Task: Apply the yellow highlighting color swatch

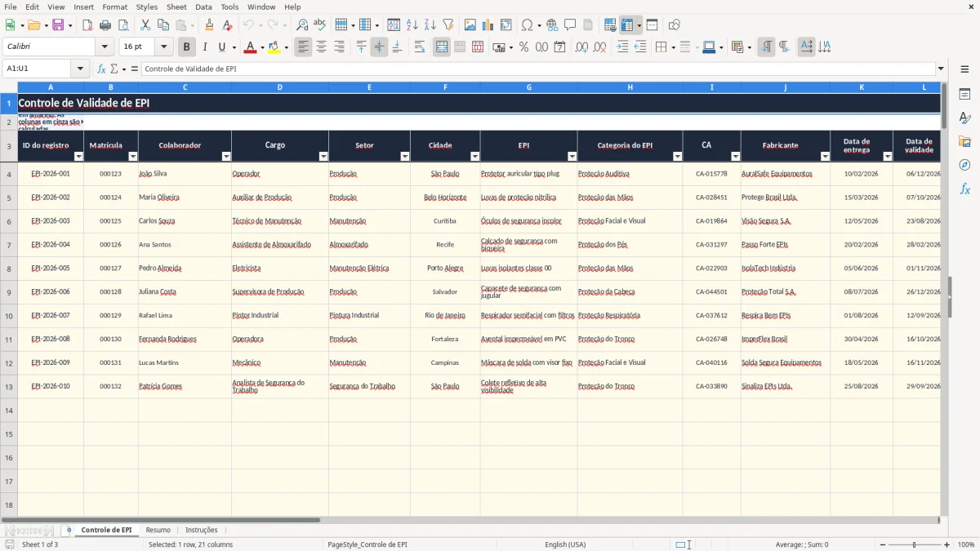Action: point(274,47)
